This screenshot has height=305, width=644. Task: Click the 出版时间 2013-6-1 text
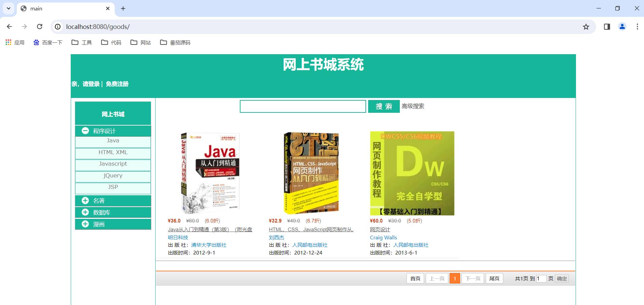click(393, 253)
